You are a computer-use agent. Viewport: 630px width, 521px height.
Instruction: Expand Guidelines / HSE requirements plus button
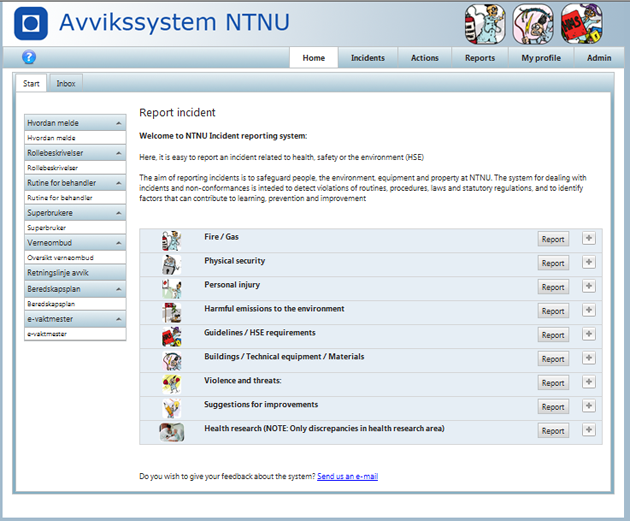coord(589,334)
